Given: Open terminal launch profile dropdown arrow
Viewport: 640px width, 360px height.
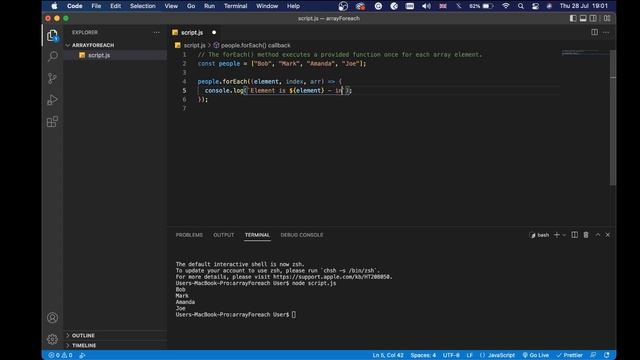Looking at the screenshot, I should [x=564, y=235].
